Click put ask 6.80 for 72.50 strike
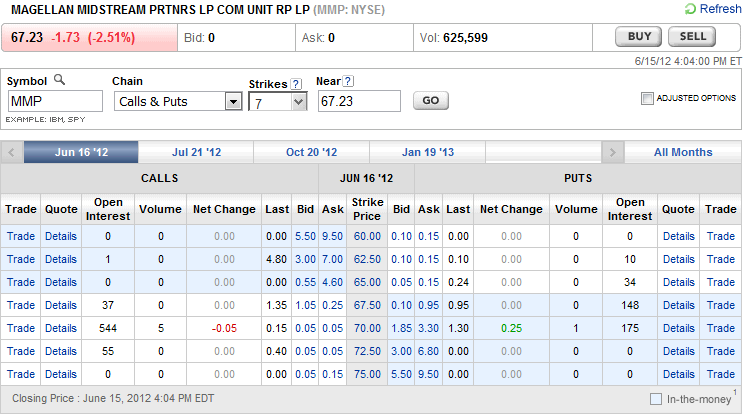The image size is (744, 417). (428, 352)
